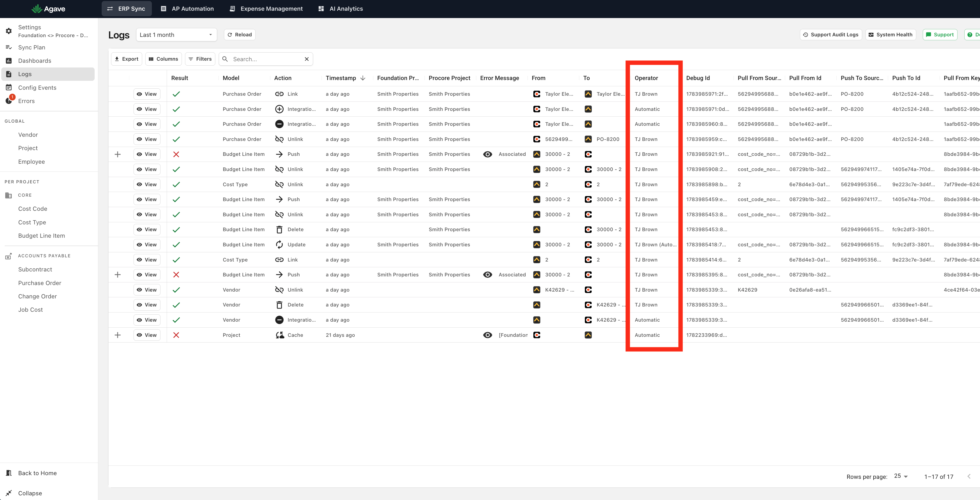Screen dimensions: 980x500
Task: Toggle error message eye in Project Cache row
Action: [488, 335]
